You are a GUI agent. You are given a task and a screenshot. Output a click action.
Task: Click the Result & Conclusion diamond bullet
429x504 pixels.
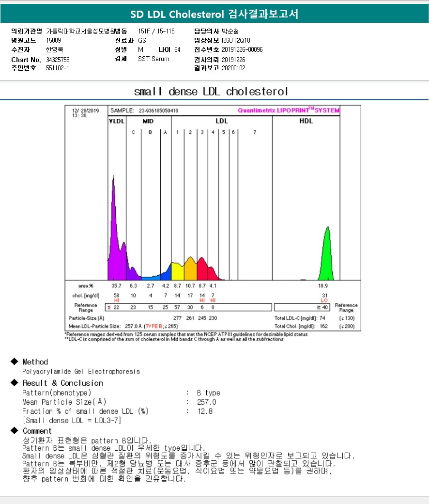point(15,382)
